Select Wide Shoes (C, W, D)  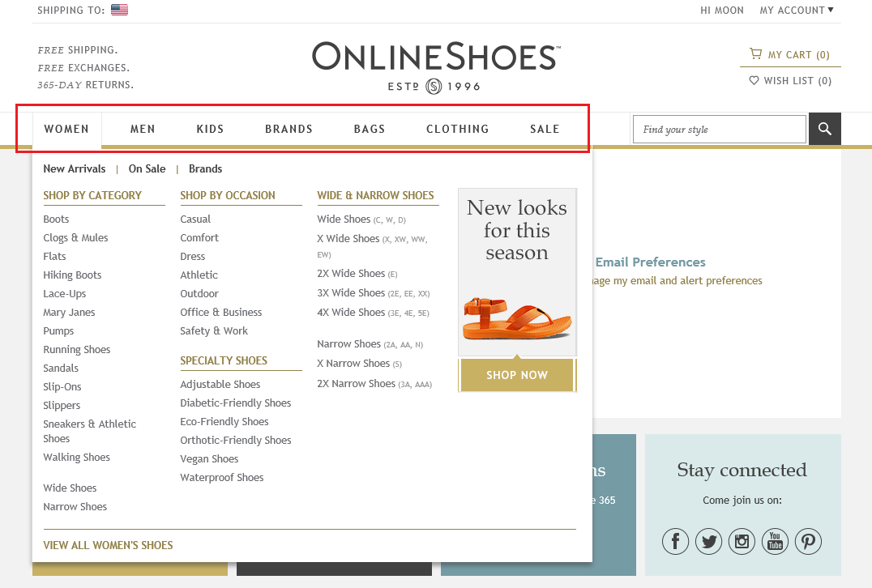[x=361, y=219]
